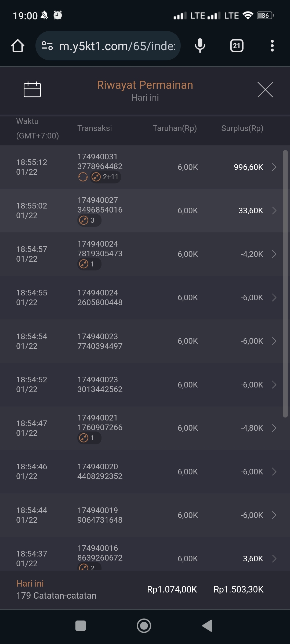Expand the 33,60K surplus row chevron

point(274,211)
